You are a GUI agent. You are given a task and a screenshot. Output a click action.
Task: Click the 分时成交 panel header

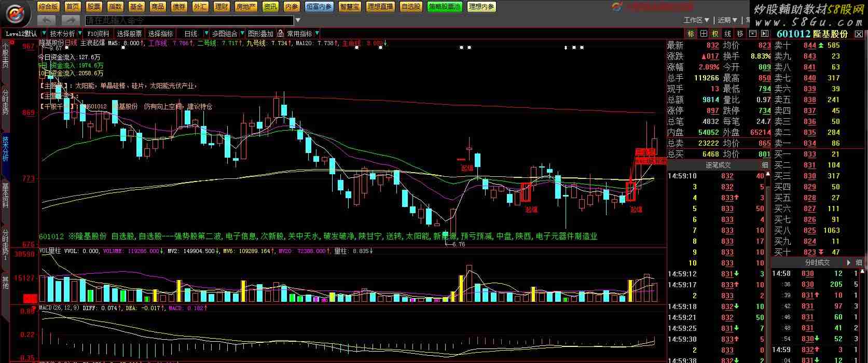817,262
